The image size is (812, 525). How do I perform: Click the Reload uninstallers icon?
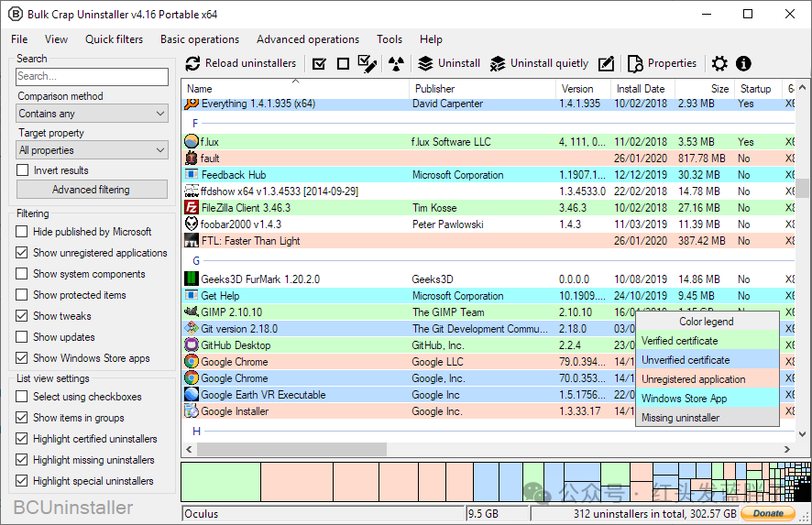click(x=192, y=64)
